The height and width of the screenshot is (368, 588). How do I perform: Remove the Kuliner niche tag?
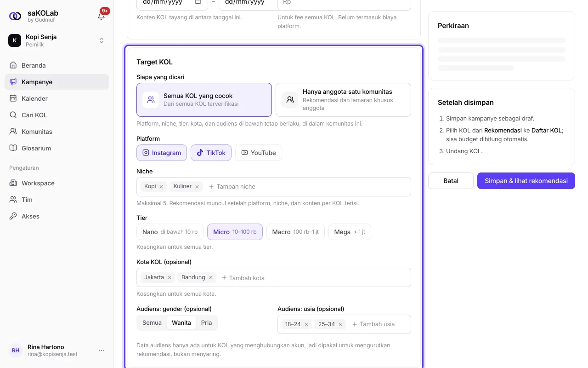pyautogui.click(x=197, y=187)
